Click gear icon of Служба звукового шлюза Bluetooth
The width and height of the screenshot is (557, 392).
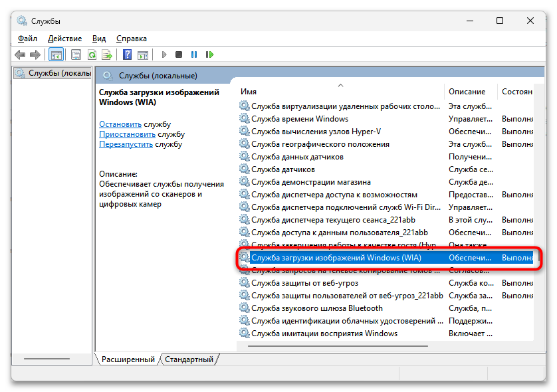[x=245, y=308]
